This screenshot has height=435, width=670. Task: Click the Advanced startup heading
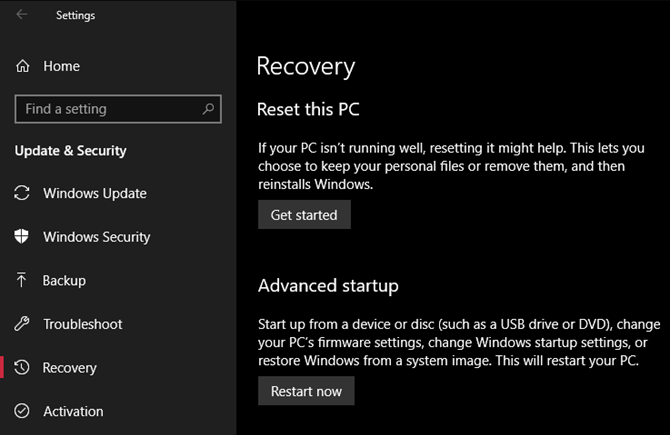tap(328, 286)
